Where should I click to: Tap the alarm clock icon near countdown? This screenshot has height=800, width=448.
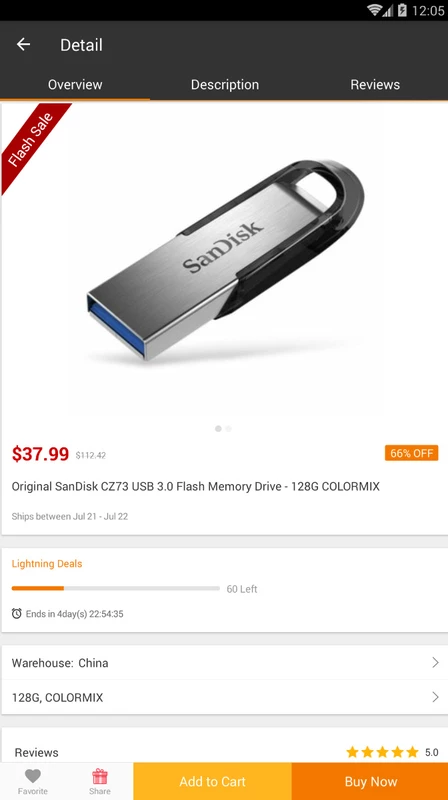click(x=17, y=613)
